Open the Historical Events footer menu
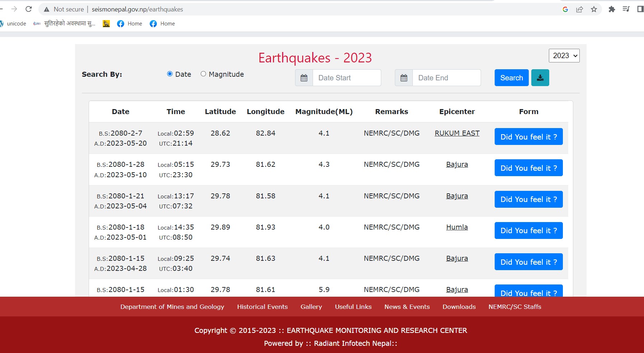Viewport: 644px width, 353px height. coord(262,307)
